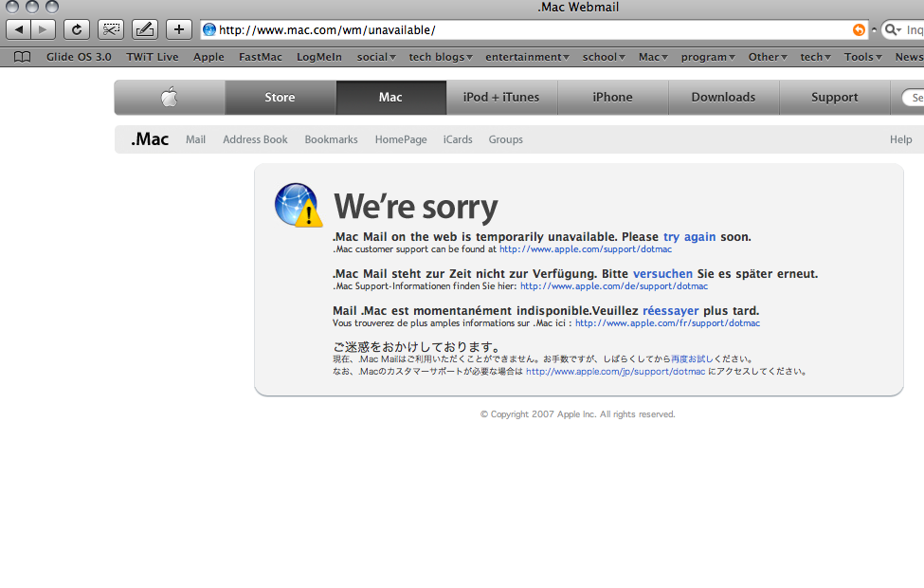
Task: Open TWiT Live bookmark
Action: [152, 57]
